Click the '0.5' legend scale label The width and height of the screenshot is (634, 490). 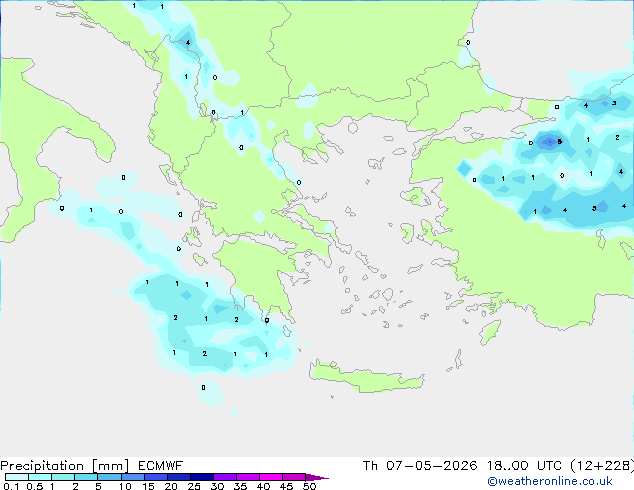(35, 486)
